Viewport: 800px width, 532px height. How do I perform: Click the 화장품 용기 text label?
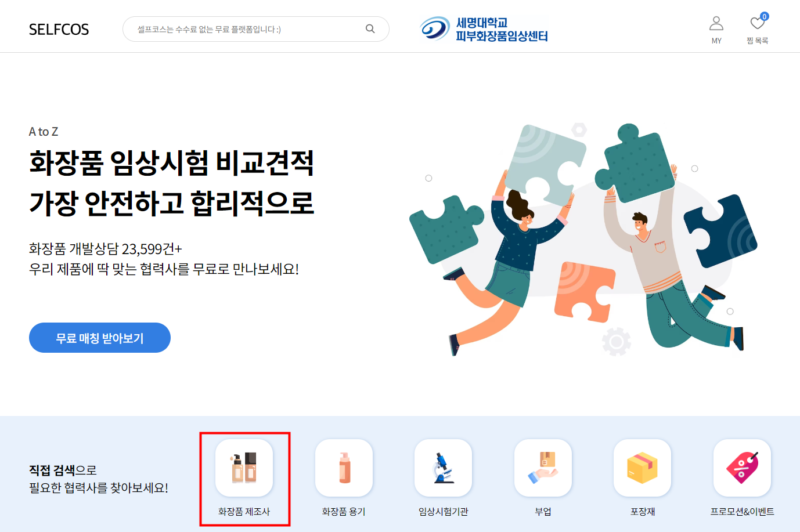pos(344,512)
